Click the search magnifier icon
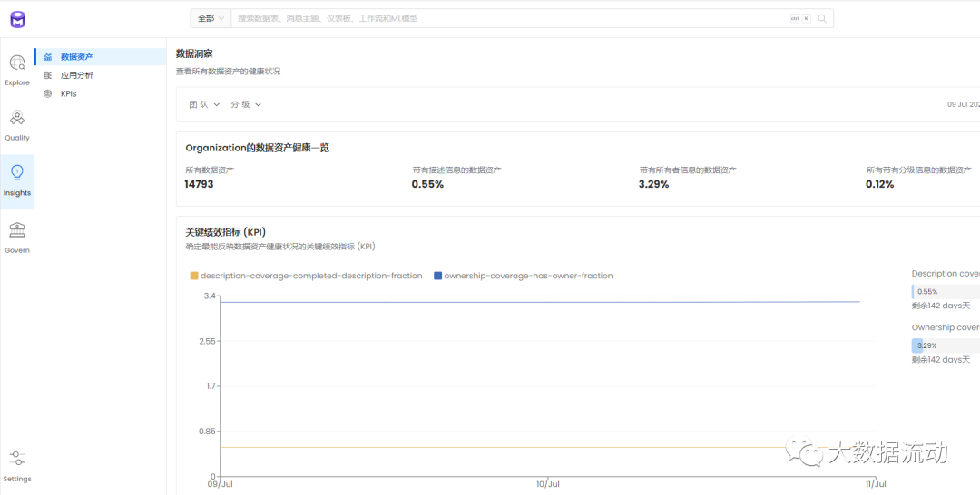 [822, 19]
